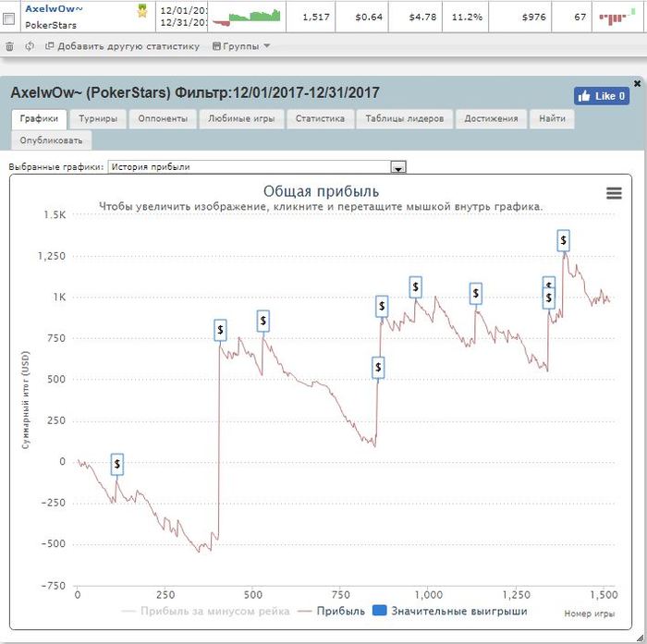
Task: Open the Оппоненты tab
Action: click(163, 119)
